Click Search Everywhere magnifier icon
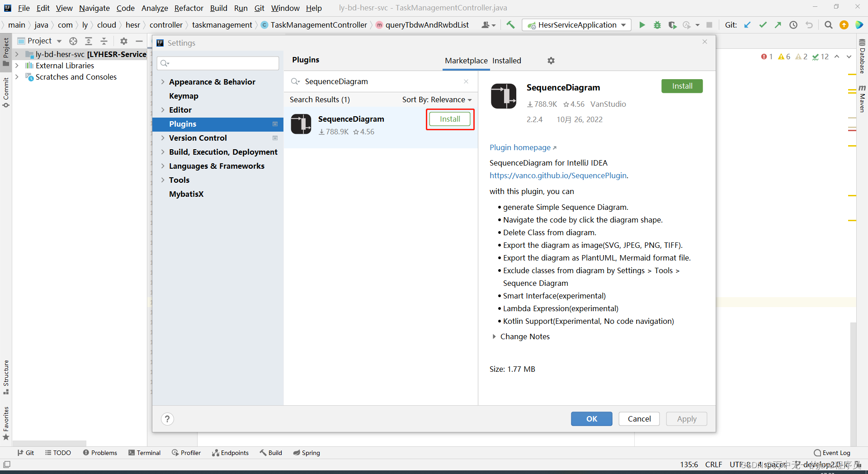Screen dimensions: 868x474 pos(828,25)
